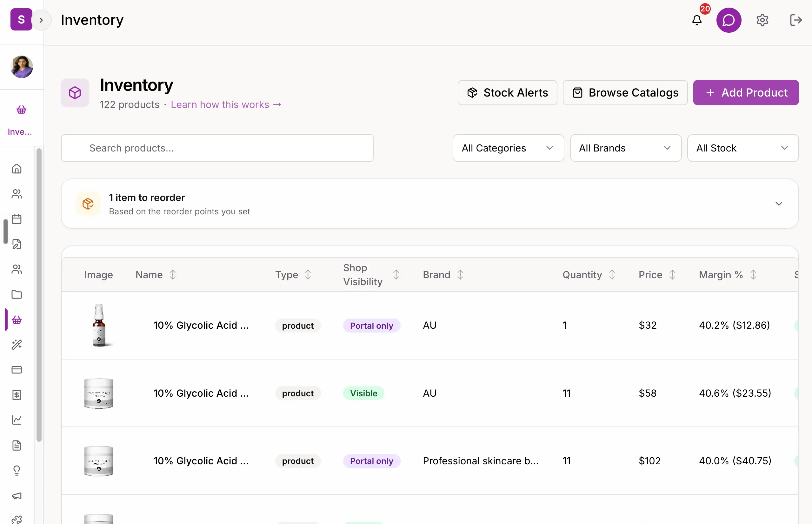The image size is (812, 524).
Task: Open the All Stock dropdown
Action: pos(743,148)
